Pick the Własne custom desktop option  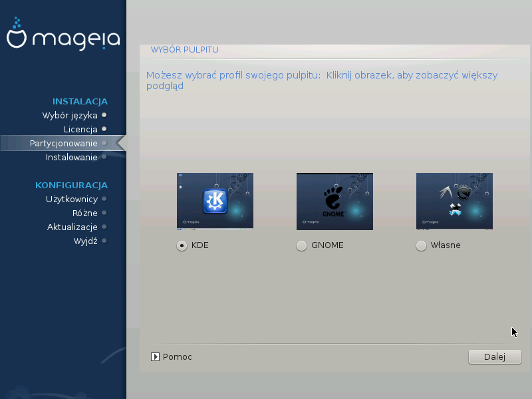[421, 245]
